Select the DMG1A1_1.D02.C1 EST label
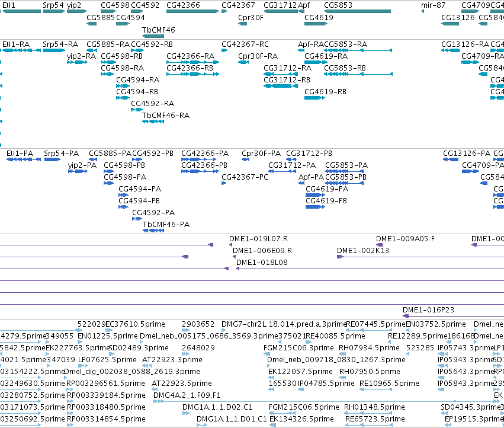 point(217,407)
